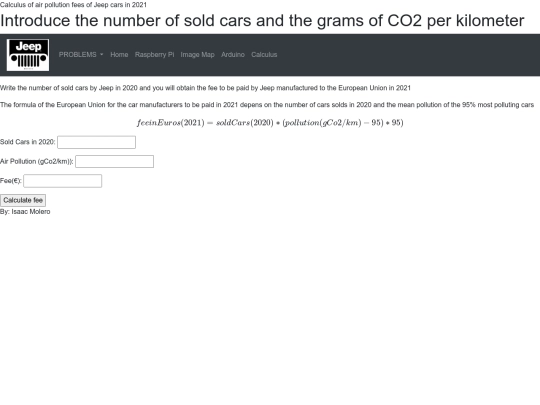The height and width of the screenshot is (405, 540).
Task: Click the 'Sold Cars in 2020:' label
Action: coord(28,142)
